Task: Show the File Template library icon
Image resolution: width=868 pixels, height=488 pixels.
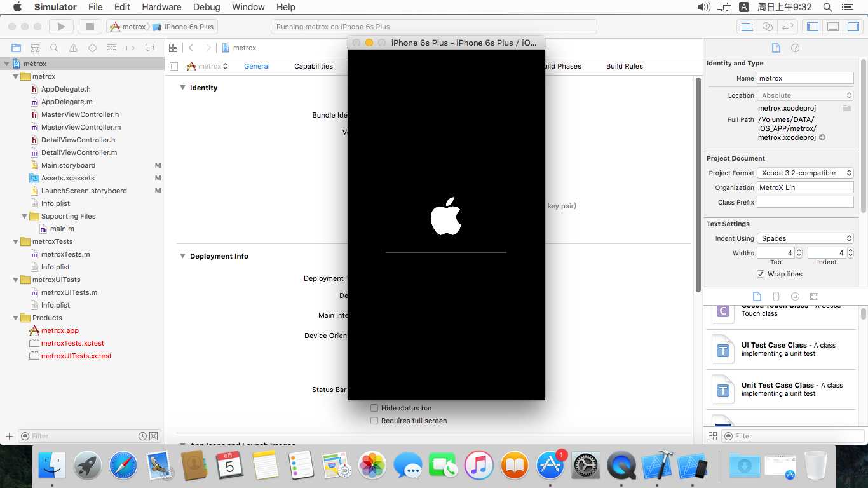Action: pyautogui.click(x=757, y=296)
